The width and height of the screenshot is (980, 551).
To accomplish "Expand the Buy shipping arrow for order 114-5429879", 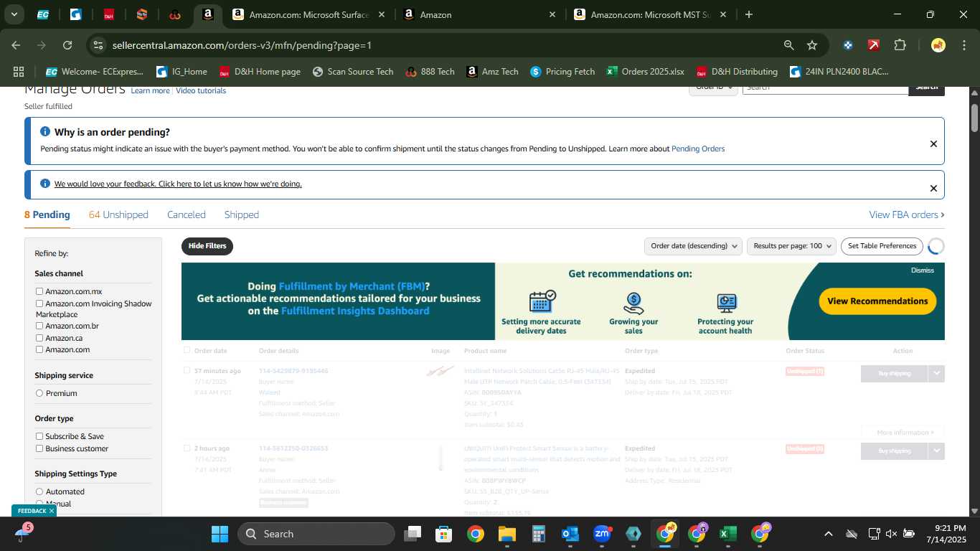I will (x=936, y=373).
